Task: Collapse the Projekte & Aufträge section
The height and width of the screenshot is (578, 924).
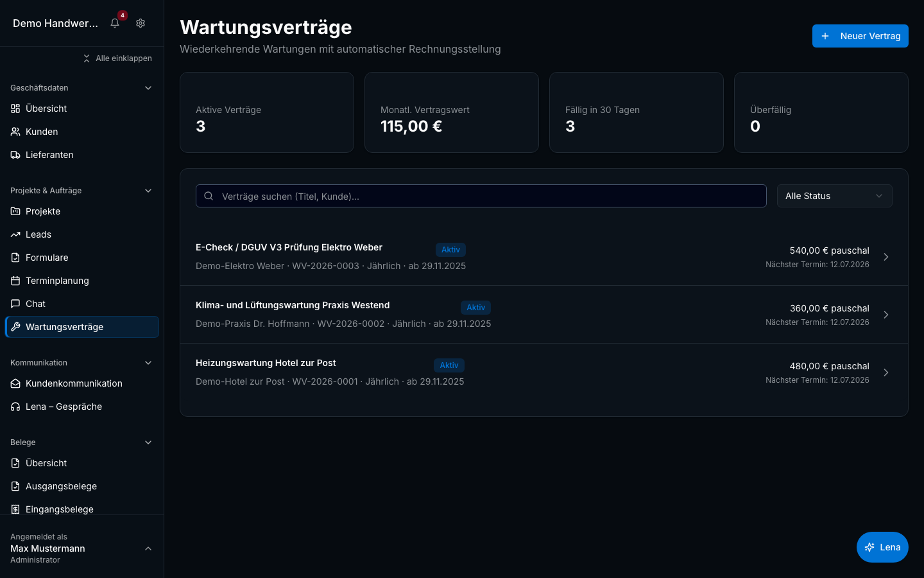Action: coord(148,191)
